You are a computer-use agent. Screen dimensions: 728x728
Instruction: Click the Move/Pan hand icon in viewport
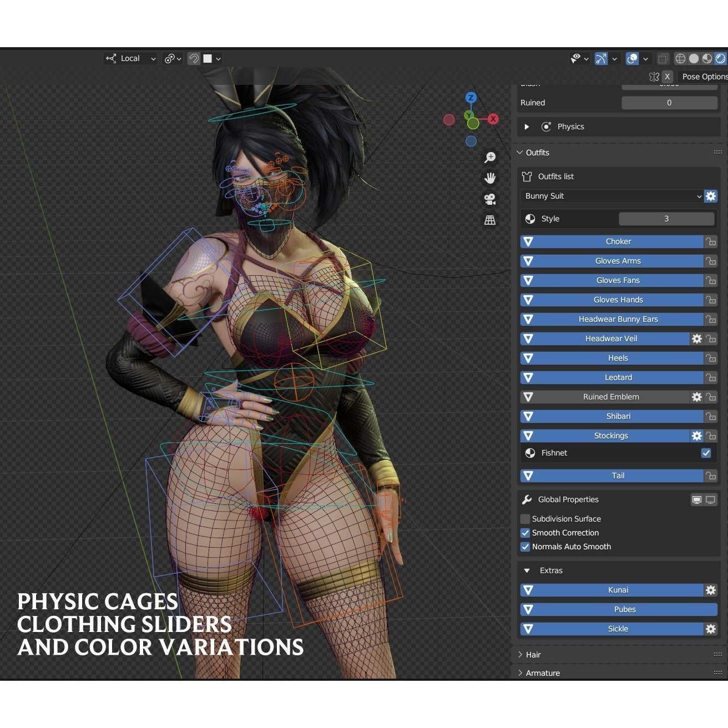[490, 178]
